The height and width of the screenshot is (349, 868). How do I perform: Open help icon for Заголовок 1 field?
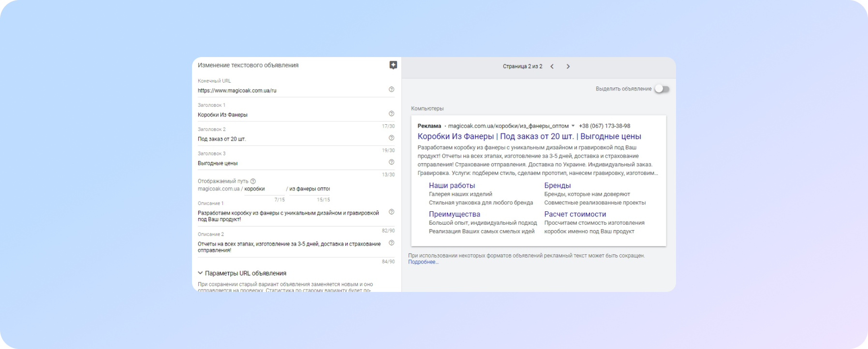391,114
